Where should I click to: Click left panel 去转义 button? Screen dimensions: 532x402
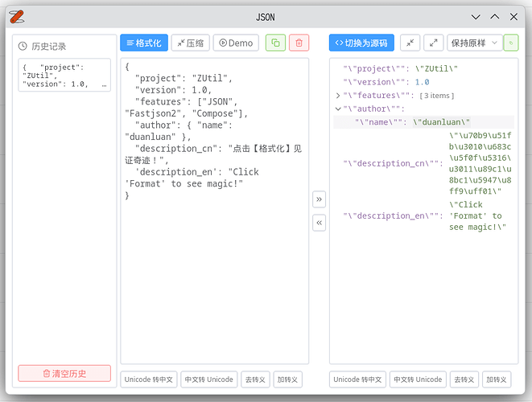[x=255, y=379]
